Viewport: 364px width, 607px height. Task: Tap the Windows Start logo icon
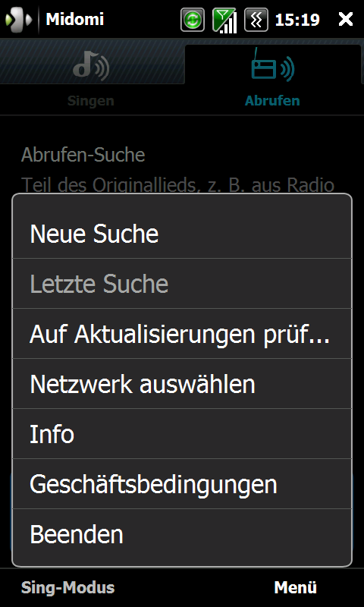click(x=18, y=19)
